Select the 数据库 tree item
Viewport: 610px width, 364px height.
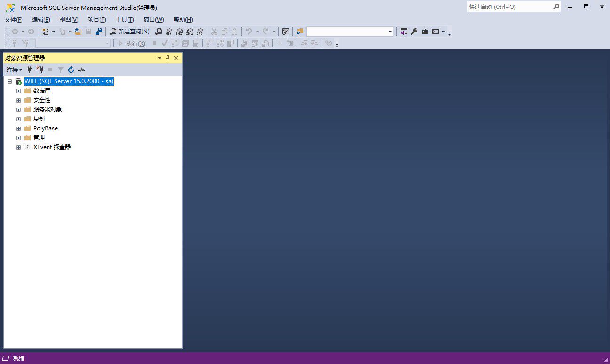click(42, 91)
